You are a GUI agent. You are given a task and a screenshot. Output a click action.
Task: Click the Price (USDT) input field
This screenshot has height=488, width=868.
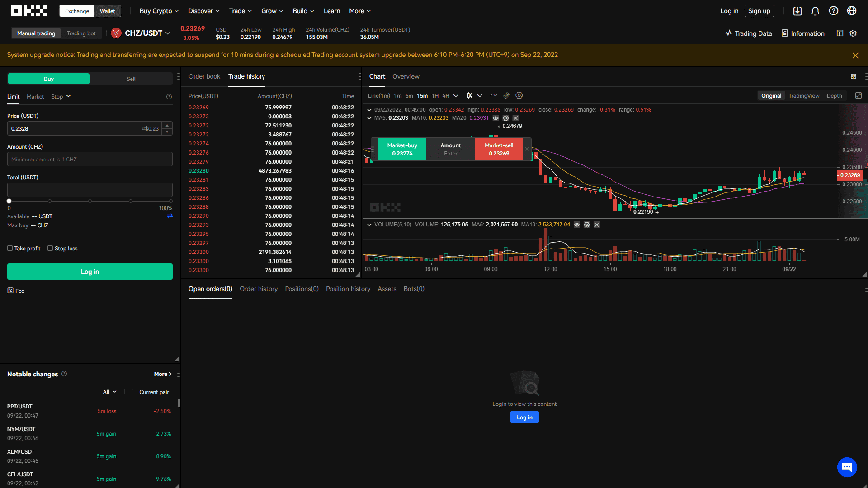[90, 128]
